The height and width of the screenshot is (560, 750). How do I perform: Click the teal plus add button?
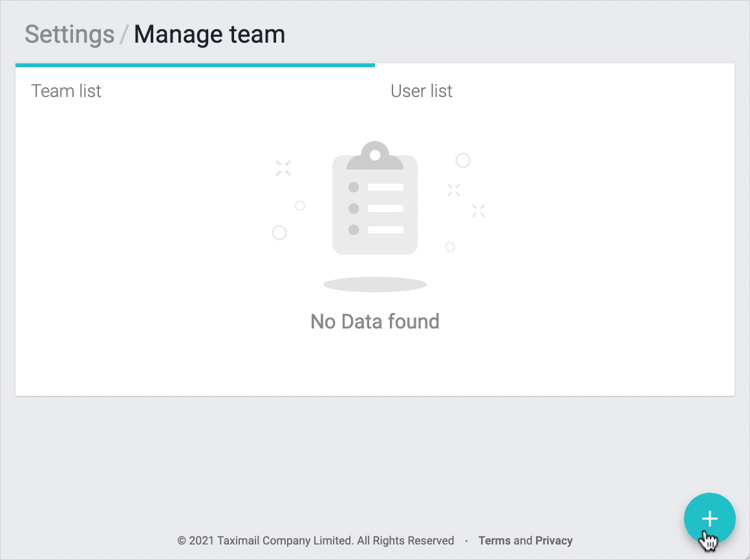[709, 519]
